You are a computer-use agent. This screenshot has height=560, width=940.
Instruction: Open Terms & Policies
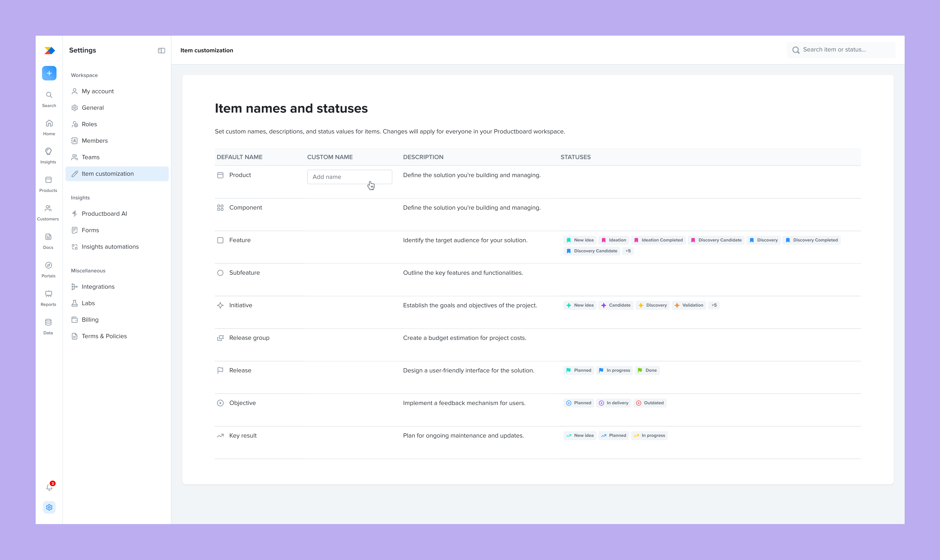tap(117, 336)
